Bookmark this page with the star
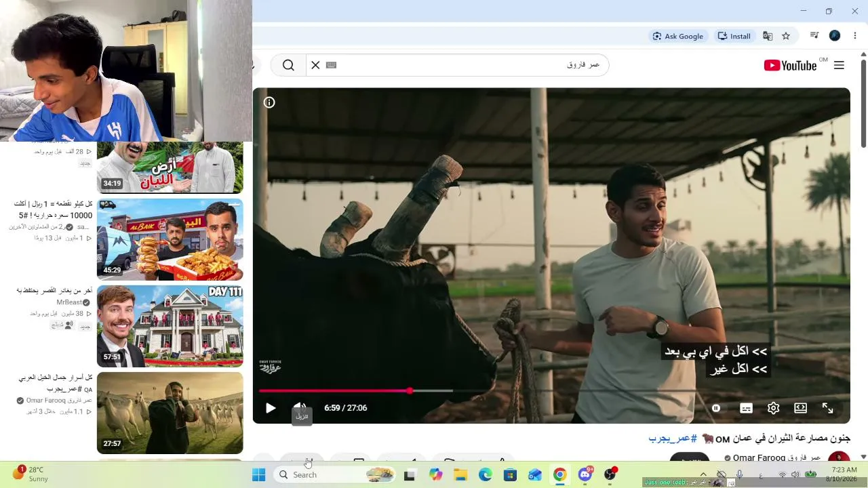This screenshot has width=868, height=488. [x=786, y=36]
